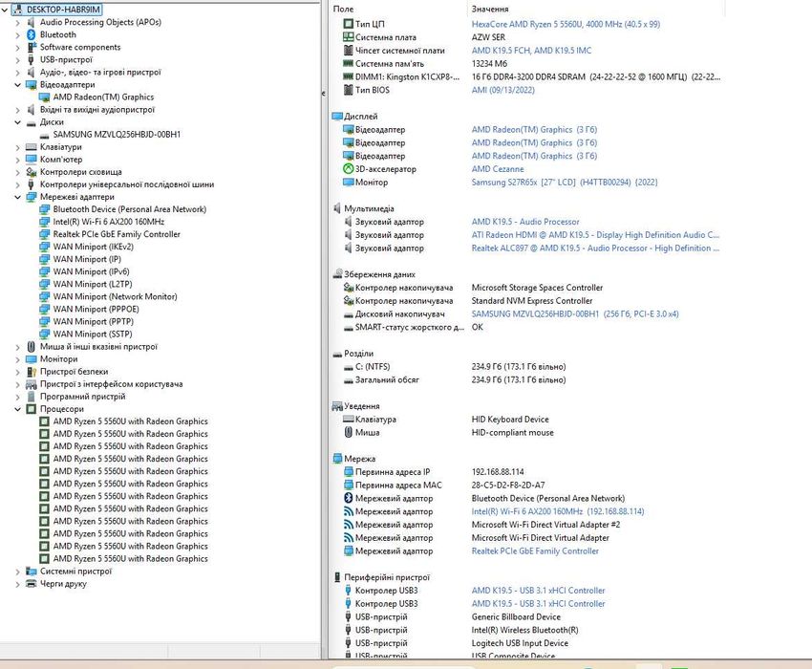Image resolution: width=812 pixels, height=669 pixels.
Task: Click the 3D-акселератор Xbox-style icon
Action: tap(349, 169)
